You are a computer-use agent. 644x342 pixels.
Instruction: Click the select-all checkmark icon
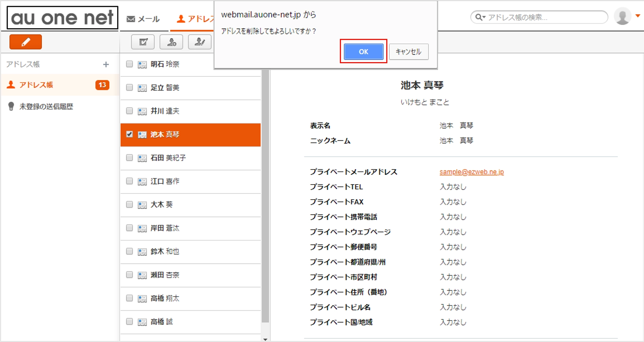pos(142,42)
